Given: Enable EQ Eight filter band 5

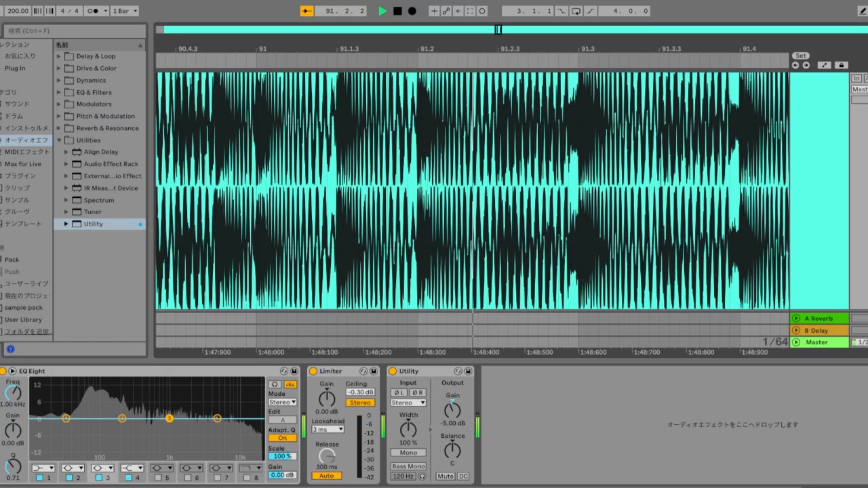Looking at the screenshot, I should pos(157,479).
